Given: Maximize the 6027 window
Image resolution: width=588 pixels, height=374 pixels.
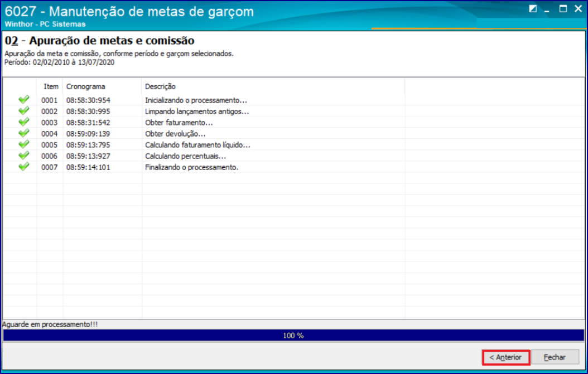Looking at the screenshot, I should [563, 8].
